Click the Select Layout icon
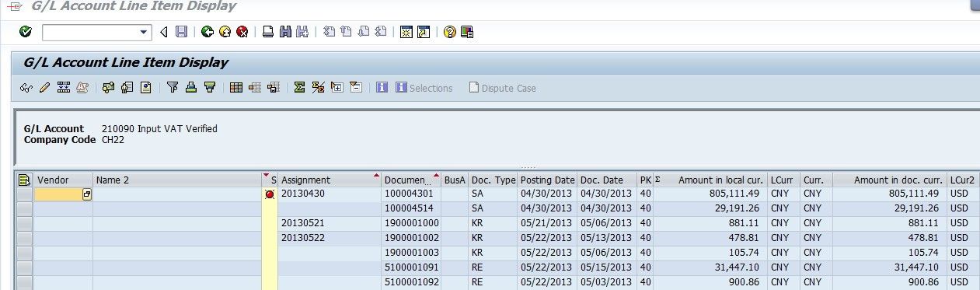The image size is (980, 290). click(254, 88)
